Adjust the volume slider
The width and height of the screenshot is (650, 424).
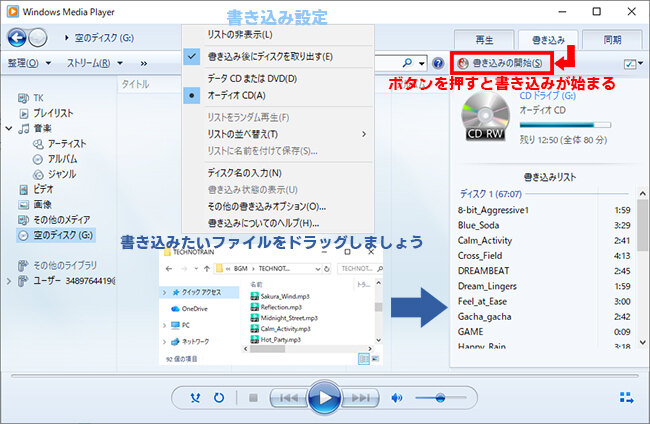click(x=440, y=398)
